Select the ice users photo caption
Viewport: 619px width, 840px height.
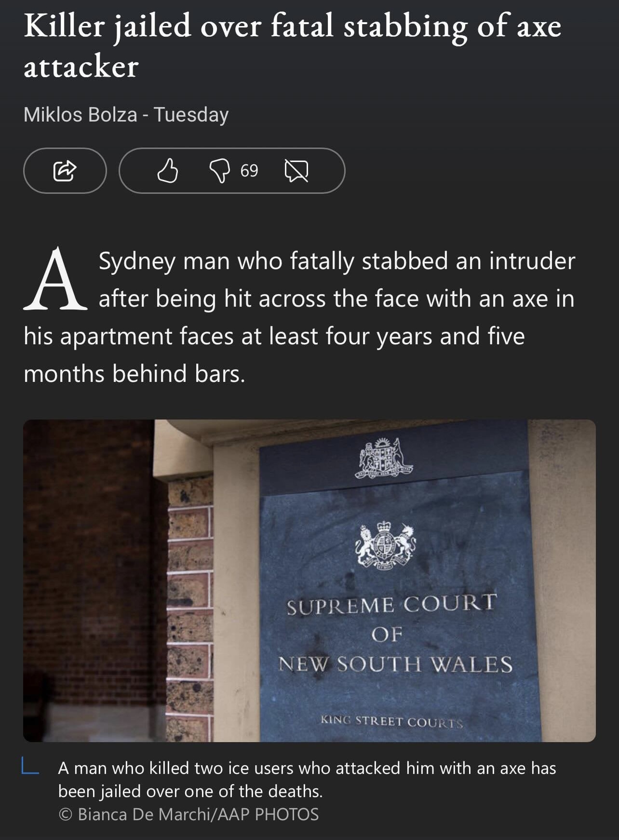[x=307, y=779]
